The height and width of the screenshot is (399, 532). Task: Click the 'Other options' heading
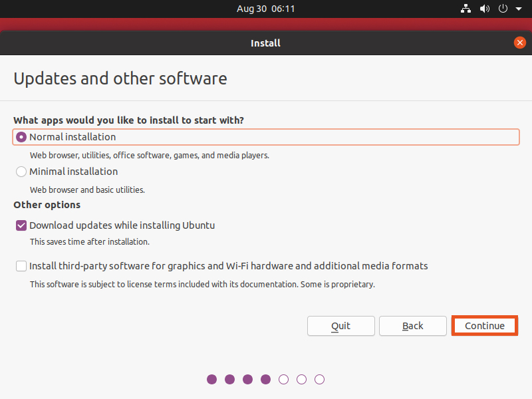tap(47, 205)
